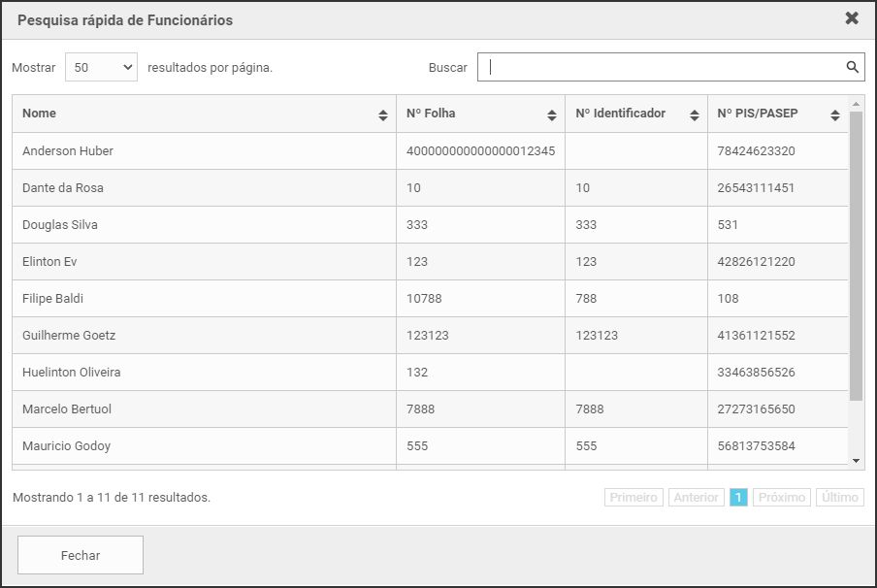The image size is (877, 588).
Task: Sort by Nº Identificador column arrows
Action: [695, 115]
